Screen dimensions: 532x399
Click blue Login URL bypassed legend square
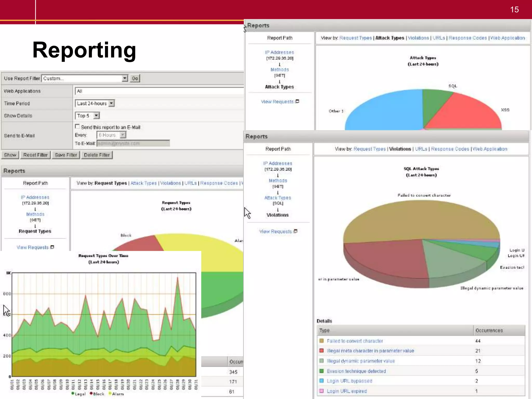pyautogui.click(x=321, y=381)
